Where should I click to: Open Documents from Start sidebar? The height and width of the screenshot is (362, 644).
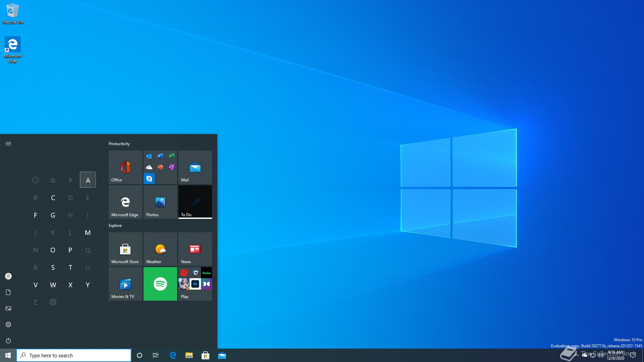click(x=8, y=292)
